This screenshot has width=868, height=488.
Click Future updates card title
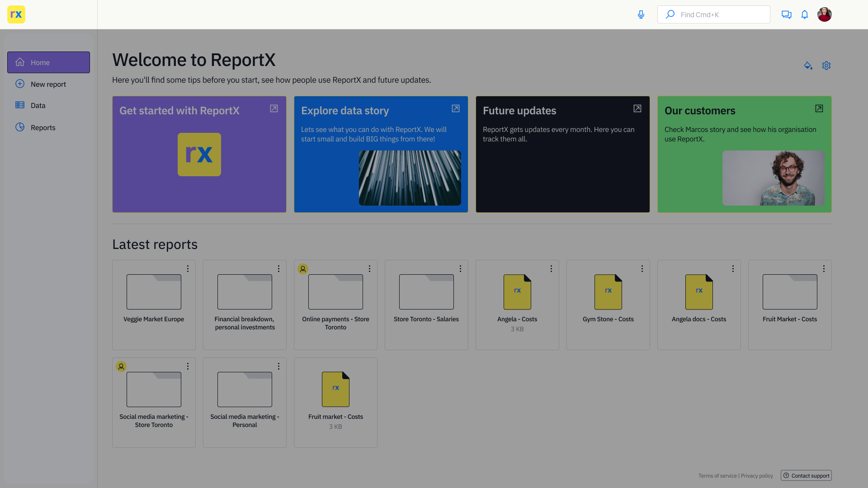519,111
